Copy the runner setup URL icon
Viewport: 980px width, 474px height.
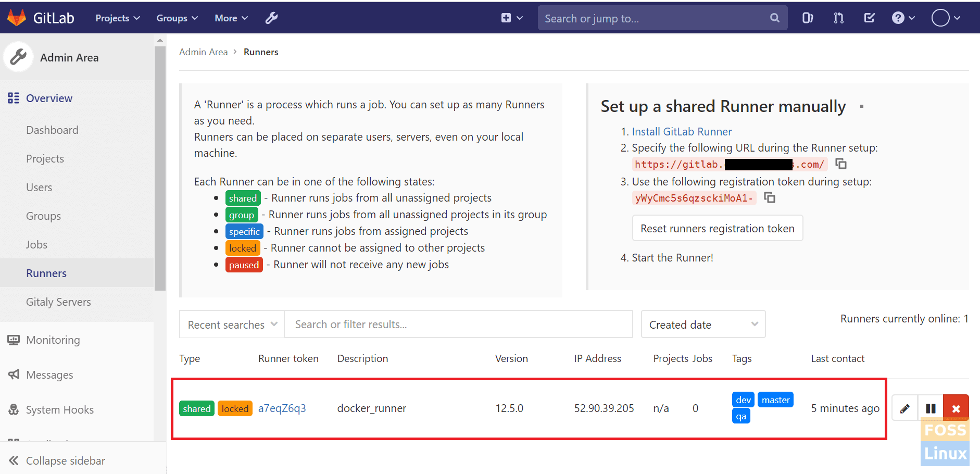point(840,164)
